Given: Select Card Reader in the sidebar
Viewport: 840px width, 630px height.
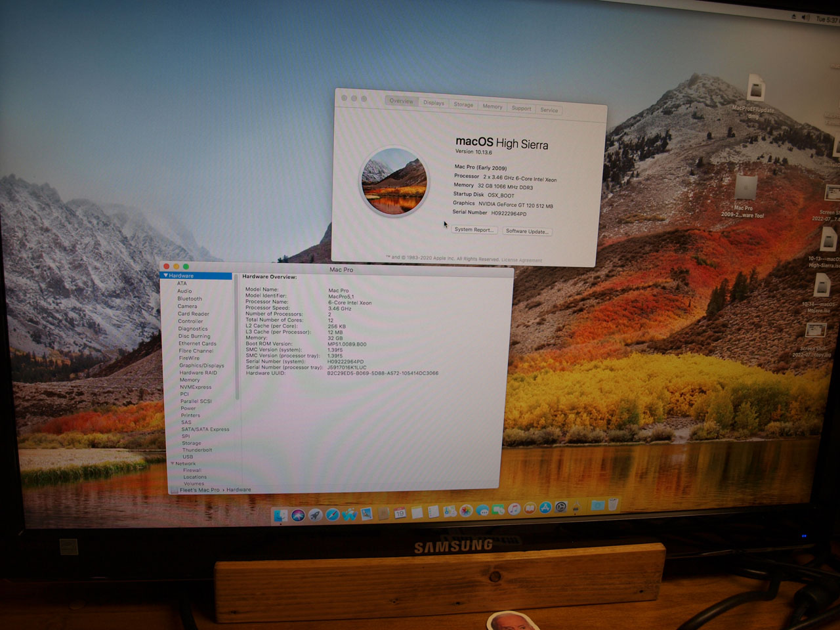Looking at the screenshot, I should click(194, 314).
